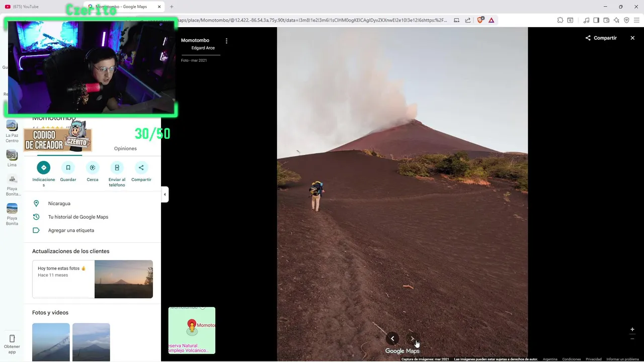Click Informar un problema link

click(622, 359)
